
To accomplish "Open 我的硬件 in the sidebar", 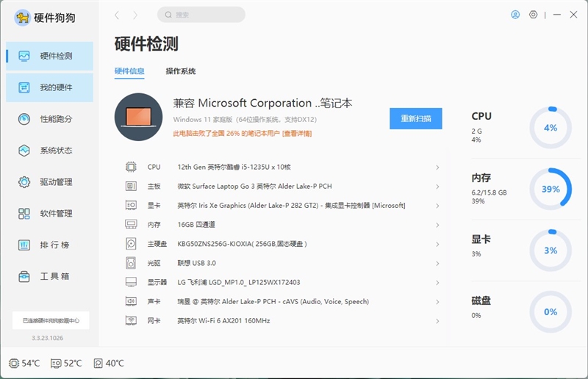I will [x=49, y=87].
